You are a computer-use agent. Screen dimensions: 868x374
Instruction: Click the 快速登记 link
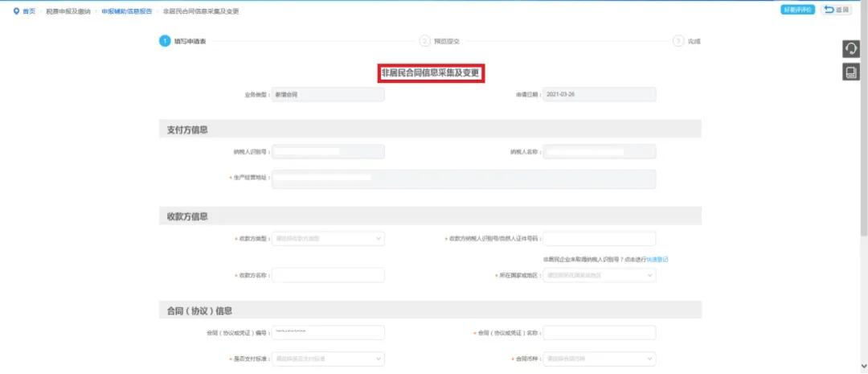coord(659,259)
